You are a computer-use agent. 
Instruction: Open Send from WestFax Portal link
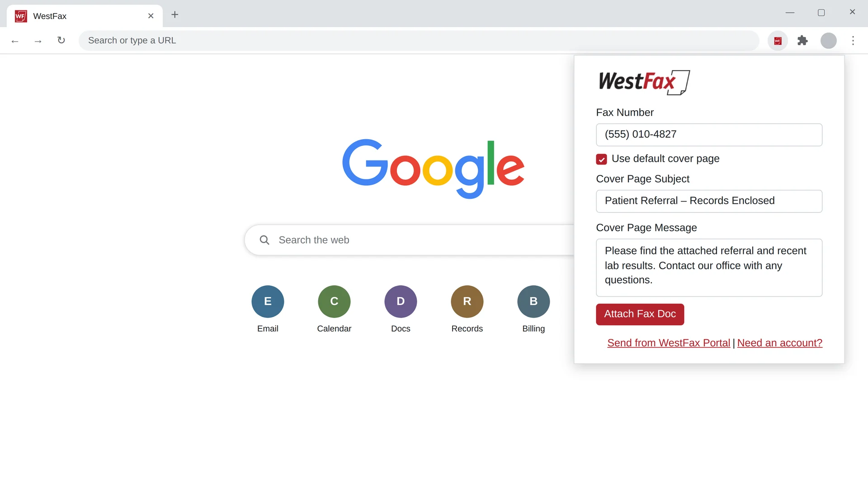tap(669, 343)
